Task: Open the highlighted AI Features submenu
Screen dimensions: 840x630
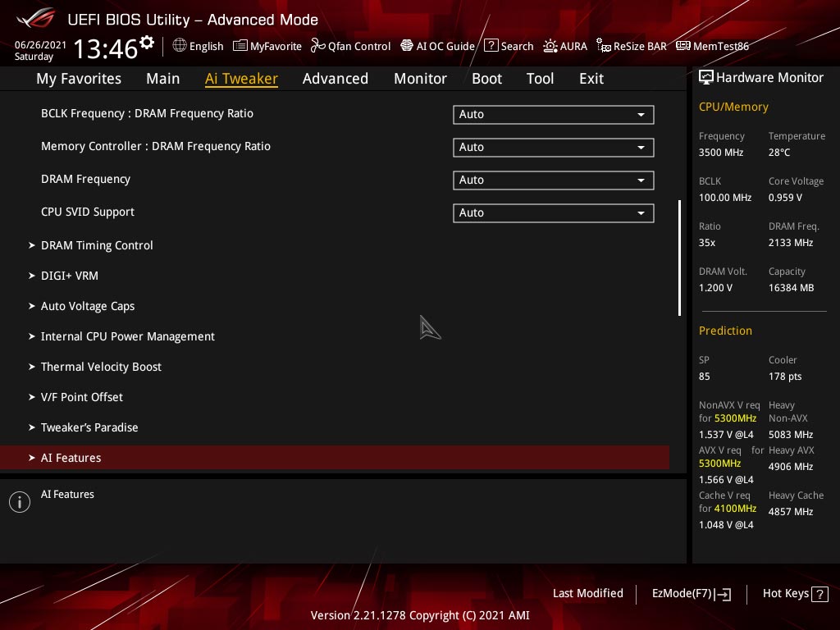Action: pos(335,458)
